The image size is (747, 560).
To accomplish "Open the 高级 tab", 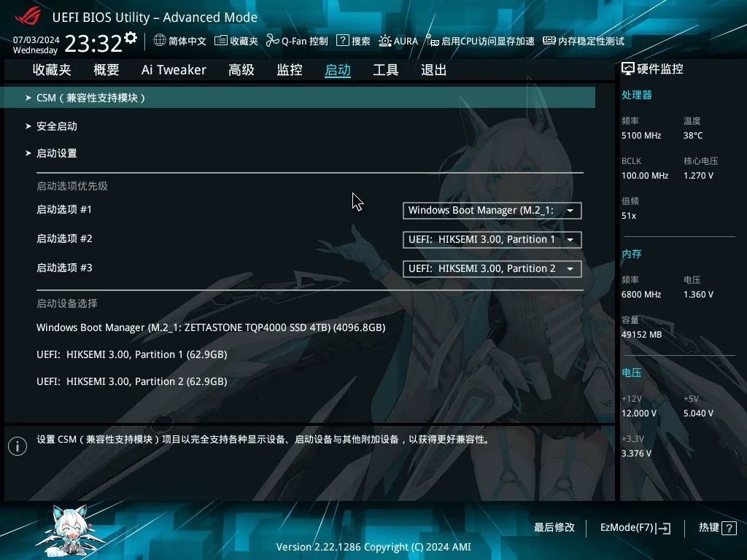I will (241, 70).
